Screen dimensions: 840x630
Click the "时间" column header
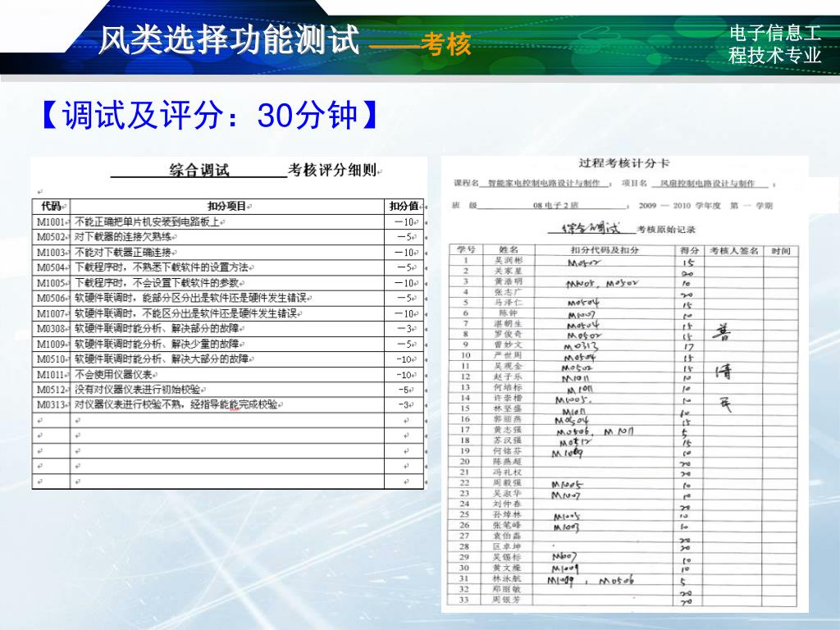[781, 250]
